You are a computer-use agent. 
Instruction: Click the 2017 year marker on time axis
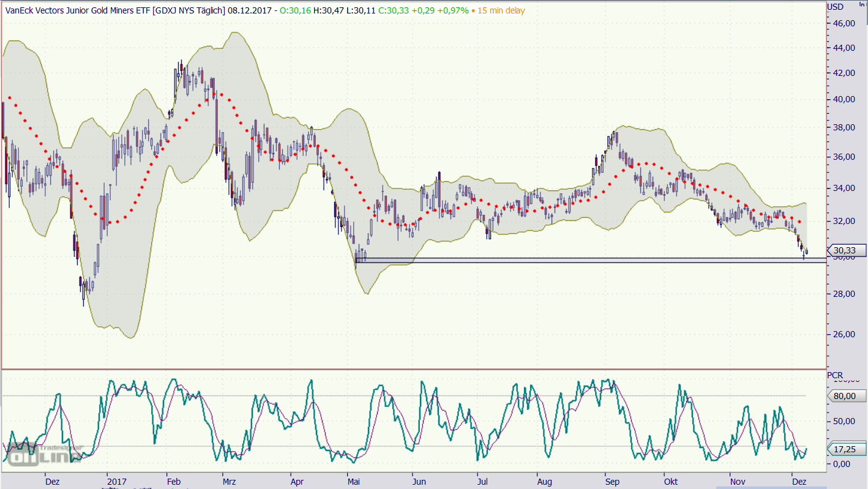tap(116, 482)
